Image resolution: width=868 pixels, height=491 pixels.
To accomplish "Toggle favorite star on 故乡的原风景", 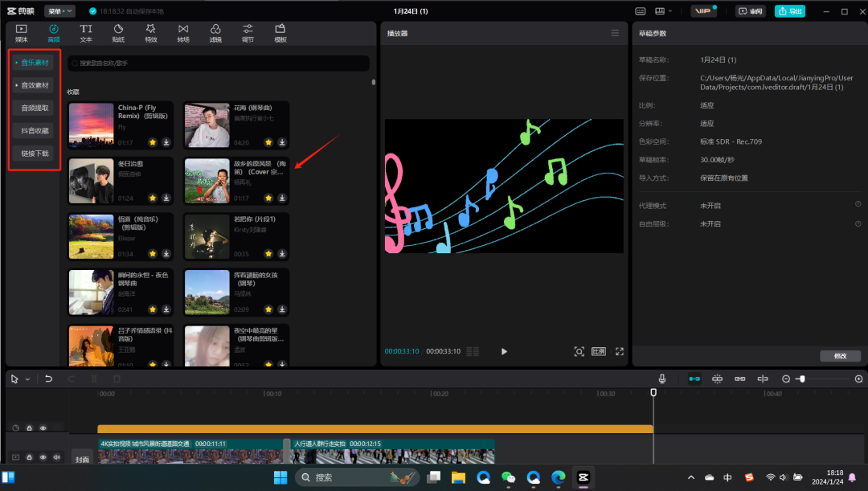I will (x=268, y=198).
